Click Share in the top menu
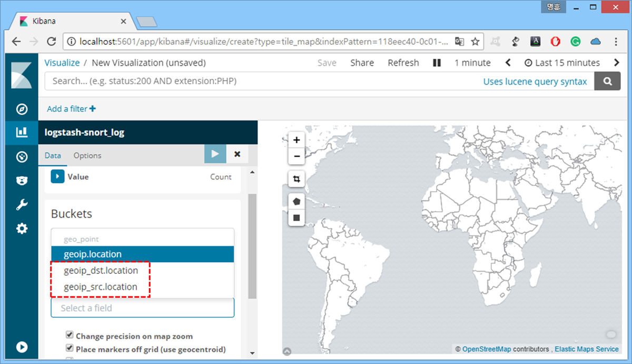632x364 pixels. coord(362,63)
